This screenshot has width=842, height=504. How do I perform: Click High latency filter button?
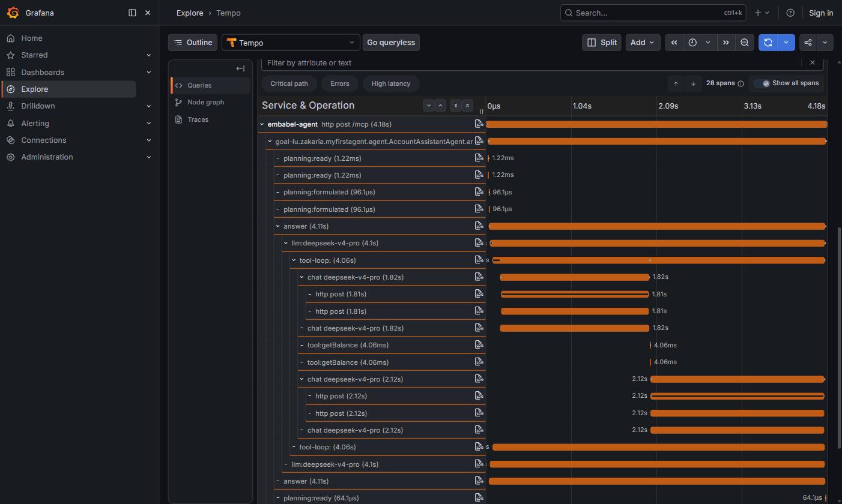(x=391, y=83)
